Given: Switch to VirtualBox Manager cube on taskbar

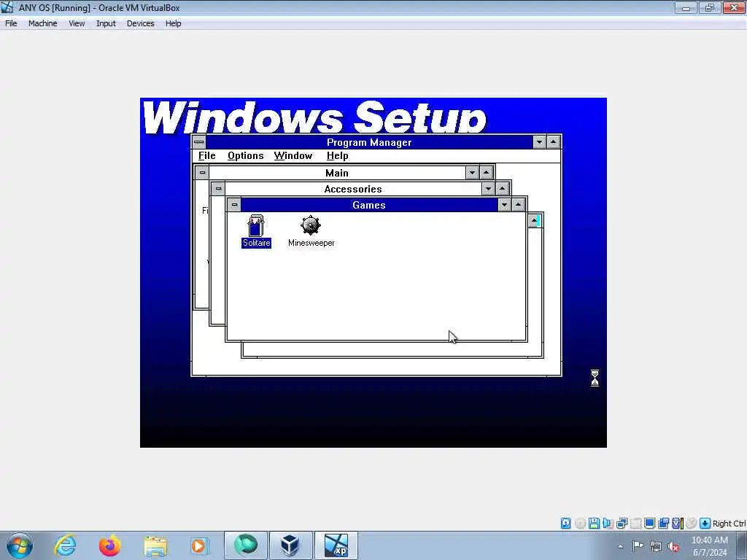Looking at the screenshot, I should pos(290,545).
